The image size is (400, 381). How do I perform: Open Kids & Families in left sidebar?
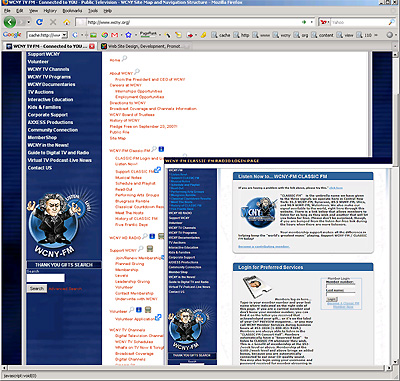click(x=44, y=107)
